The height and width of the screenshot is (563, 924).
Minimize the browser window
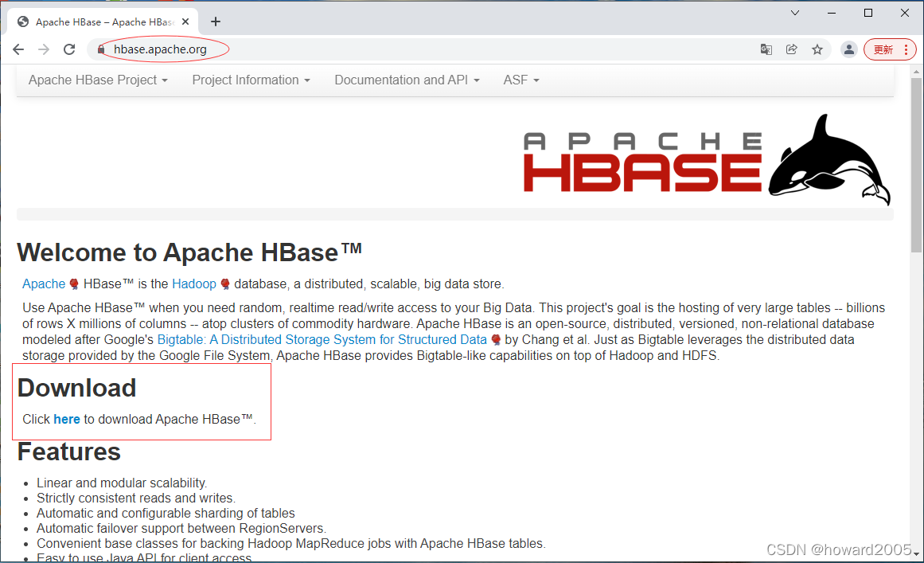pos(832,13)
